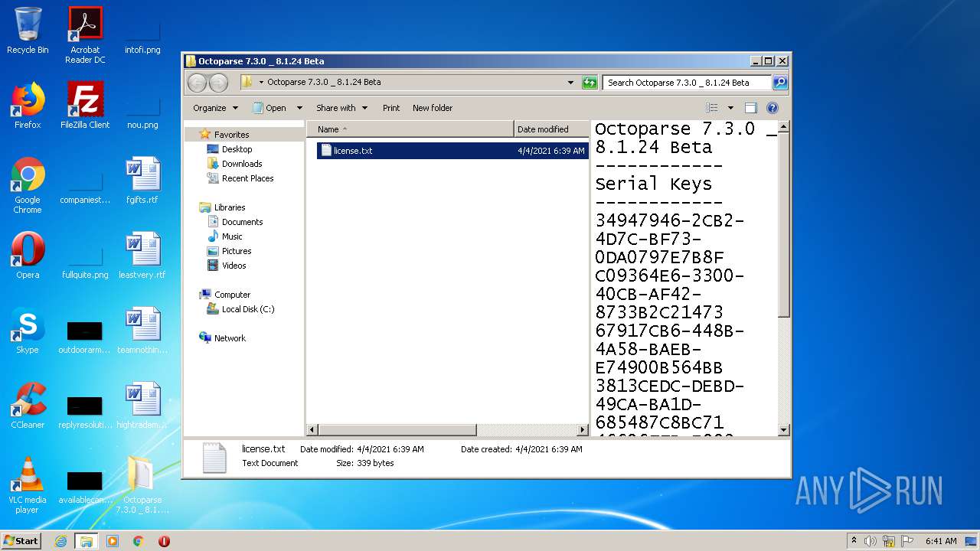
Task: Select Network in the navigation pane
Action: point(230,338)
